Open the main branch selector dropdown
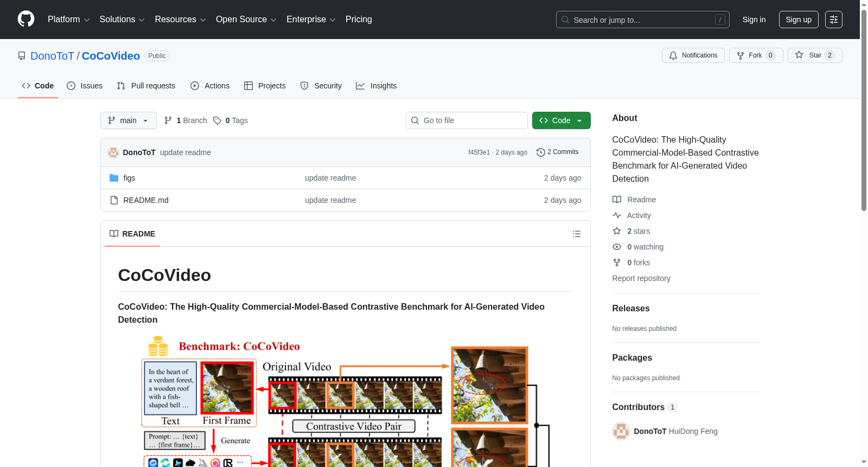The image size is (868, 467). pos(129,120)
